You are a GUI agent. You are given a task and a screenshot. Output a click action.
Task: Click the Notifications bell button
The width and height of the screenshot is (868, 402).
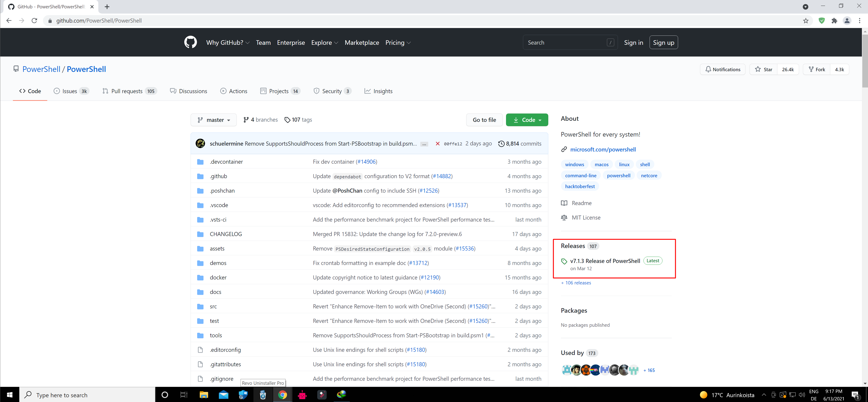[x=722, y=69]
